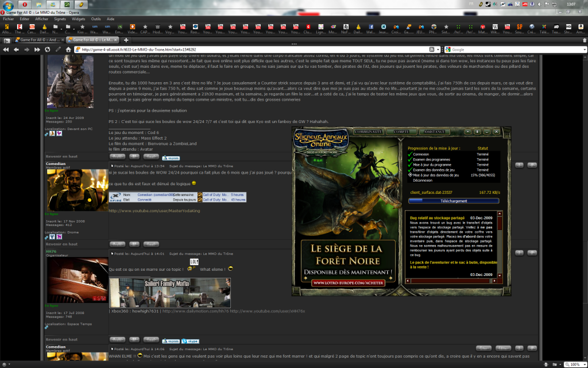Open the zoom level dropdown at 100%
Image resolution: width=588 pixels, height=368 pixels.
583,365
